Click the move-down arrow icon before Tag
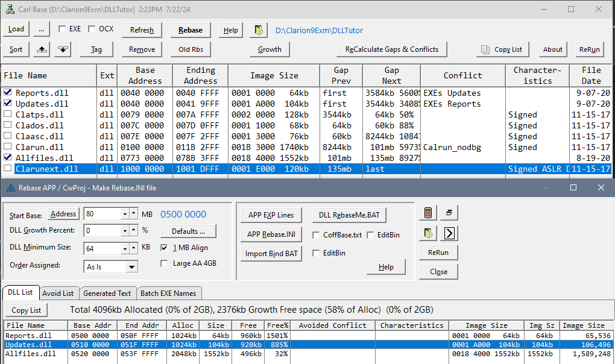This screenshot has height=364, width=615. pyautogui.click(x=63, y=49)
